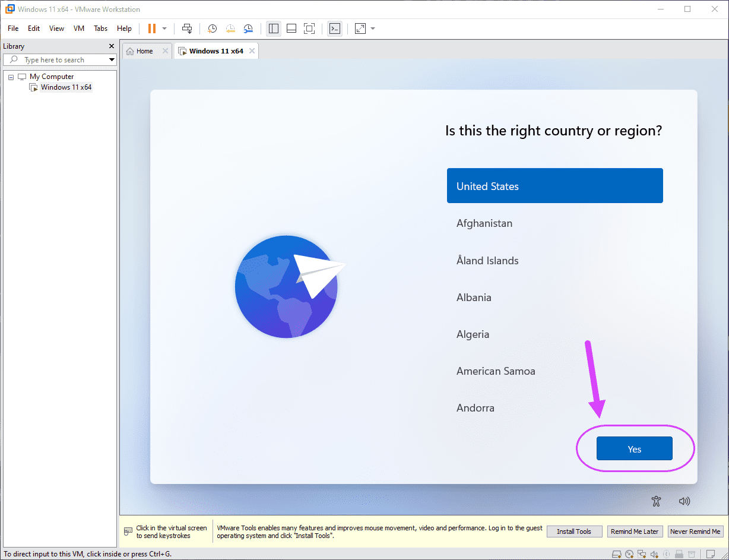Toggle the library sidebar view icon

(274, 29)
